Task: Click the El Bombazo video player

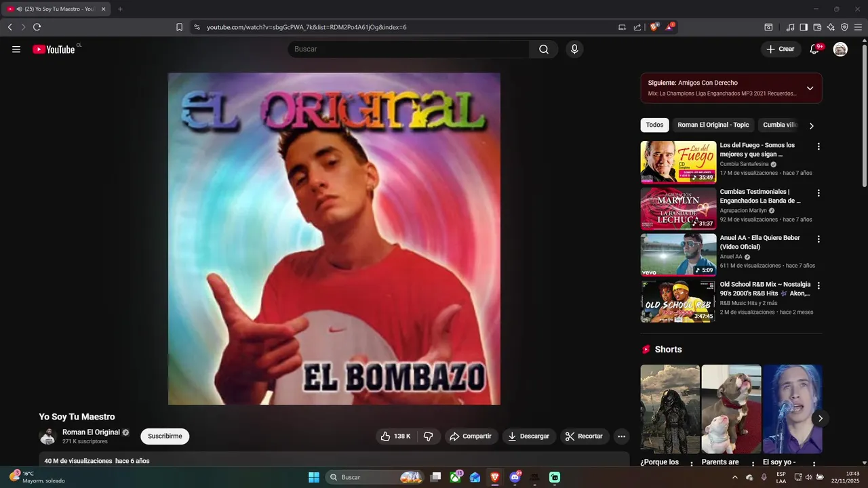Action: pyautogui.click(x=334, y=239)
